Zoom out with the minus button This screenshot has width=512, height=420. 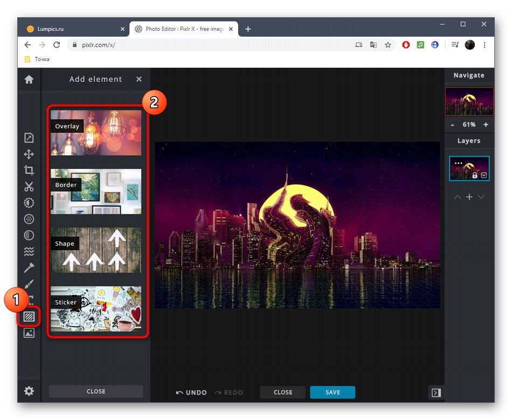[x=452, y=125]
